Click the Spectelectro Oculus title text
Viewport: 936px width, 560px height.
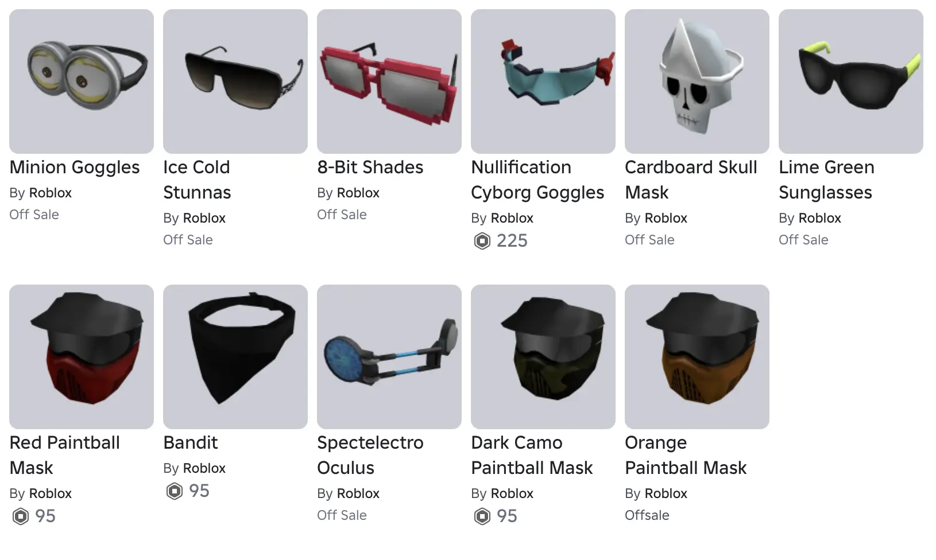pos(370,455)
